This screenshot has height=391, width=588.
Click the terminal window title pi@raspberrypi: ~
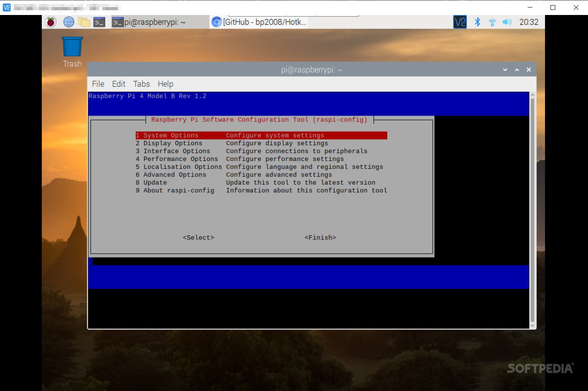[312, 70]
